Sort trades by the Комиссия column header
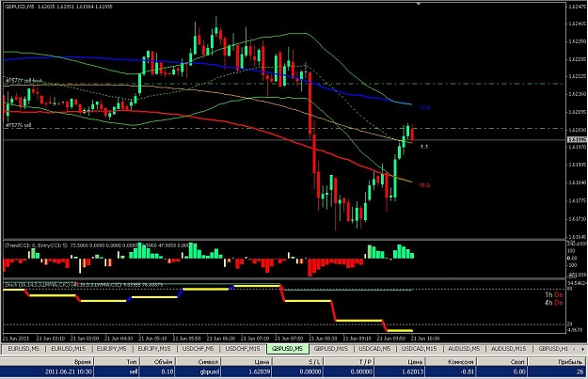 point(451,362)
